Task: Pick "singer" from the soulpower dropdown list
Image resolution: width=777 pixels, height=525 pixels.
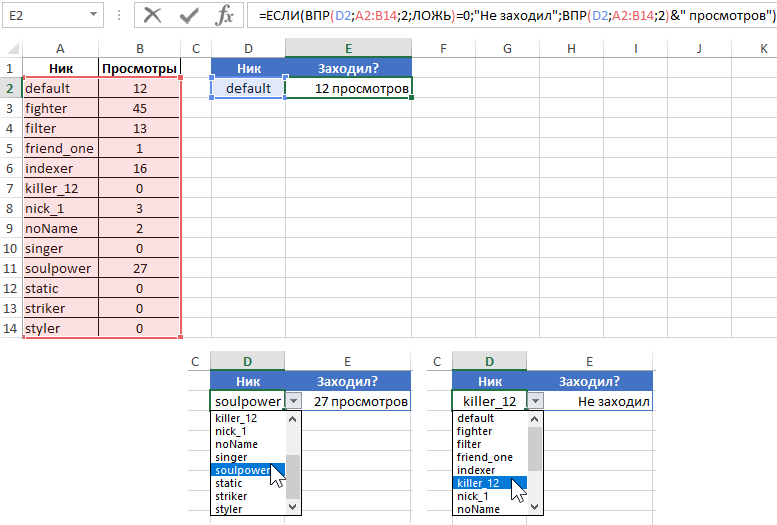Action: pos(231,457)
